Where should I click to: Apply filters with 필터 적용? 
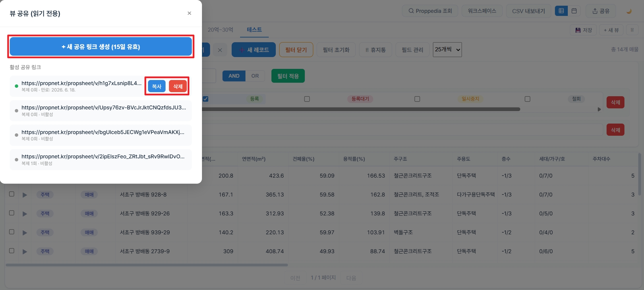(x=288, y=76)
